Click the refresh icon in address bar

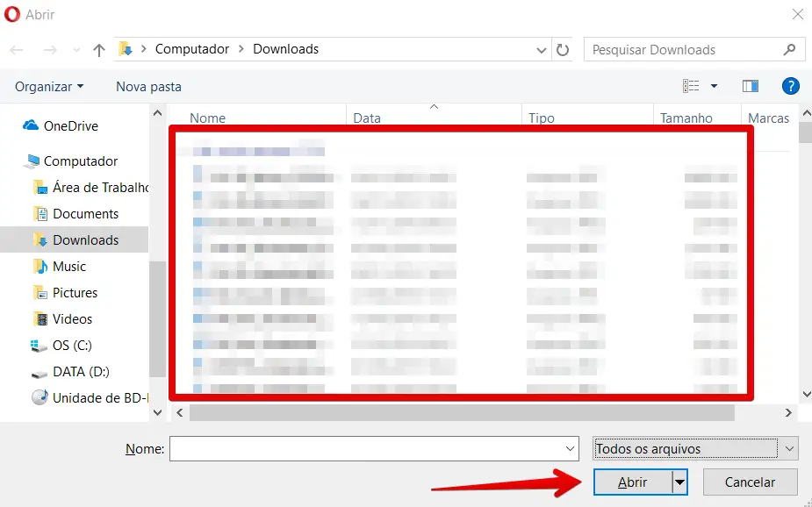point(563,50)
